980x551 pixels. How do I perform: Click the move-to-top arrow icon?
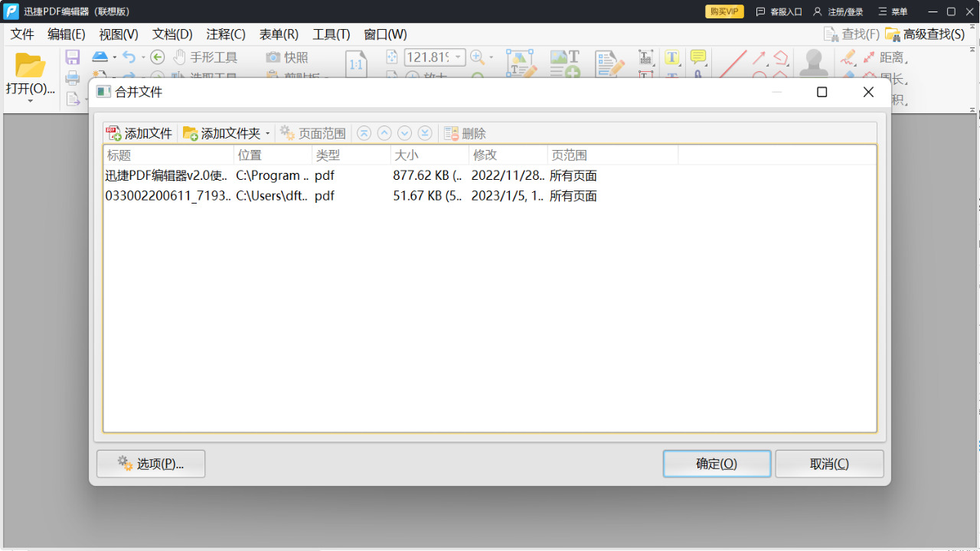[364, 132]
